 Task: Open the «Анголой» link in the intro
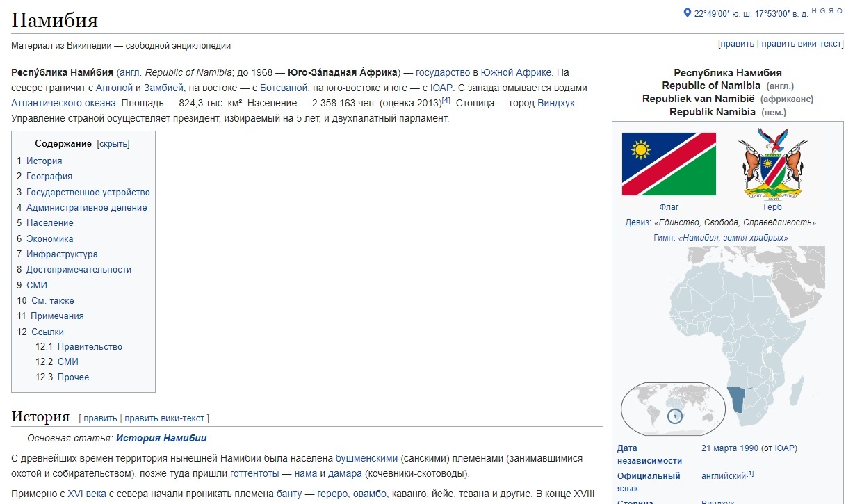click(114, 88)
